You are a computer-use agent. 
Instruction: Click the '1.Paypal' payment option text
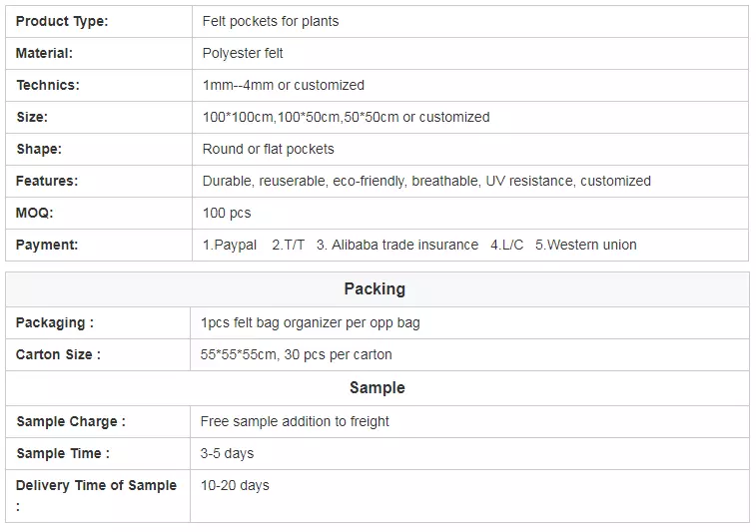230,245
